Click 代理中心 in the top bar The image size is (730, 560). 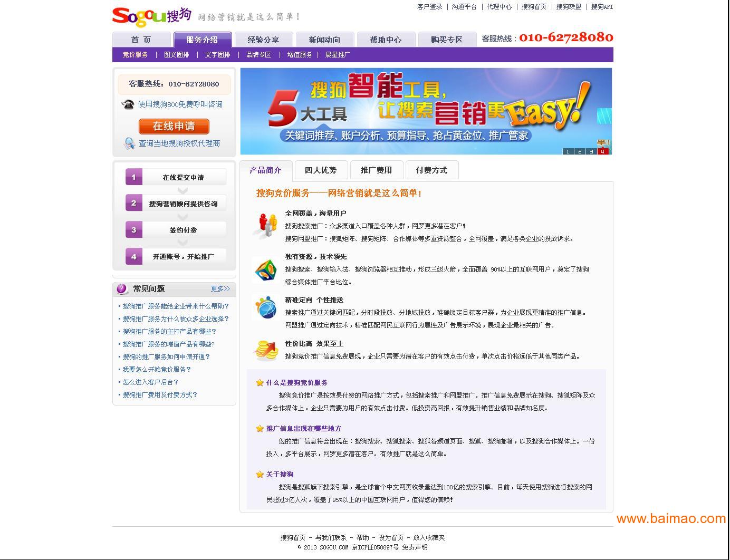coord(499,7)
